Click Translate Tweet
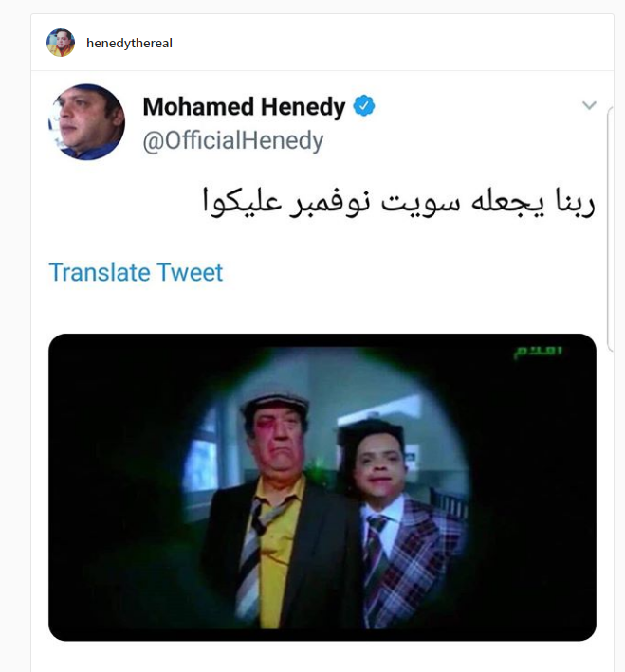The height and width of the screenshot is (672, 625). coord(136,272)
